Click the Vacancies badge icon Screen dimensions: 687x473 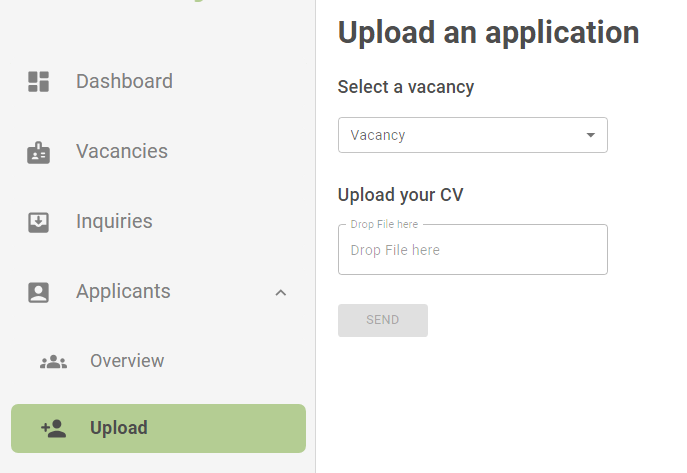tap(39, 152)
